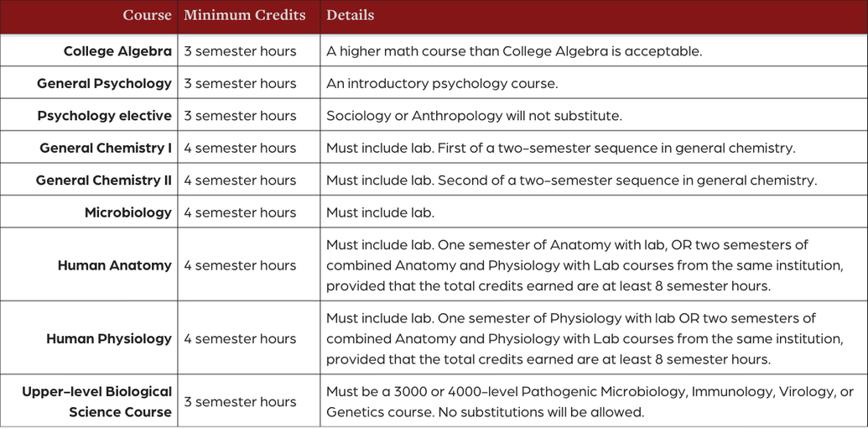Select the 'An introductory psychology course' text

click(x=441, y=83)
